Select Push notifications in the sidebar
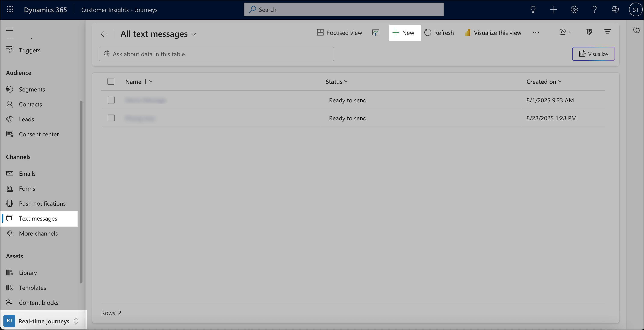The height and width of the screenshot is (330, 644). click(42, 203)
